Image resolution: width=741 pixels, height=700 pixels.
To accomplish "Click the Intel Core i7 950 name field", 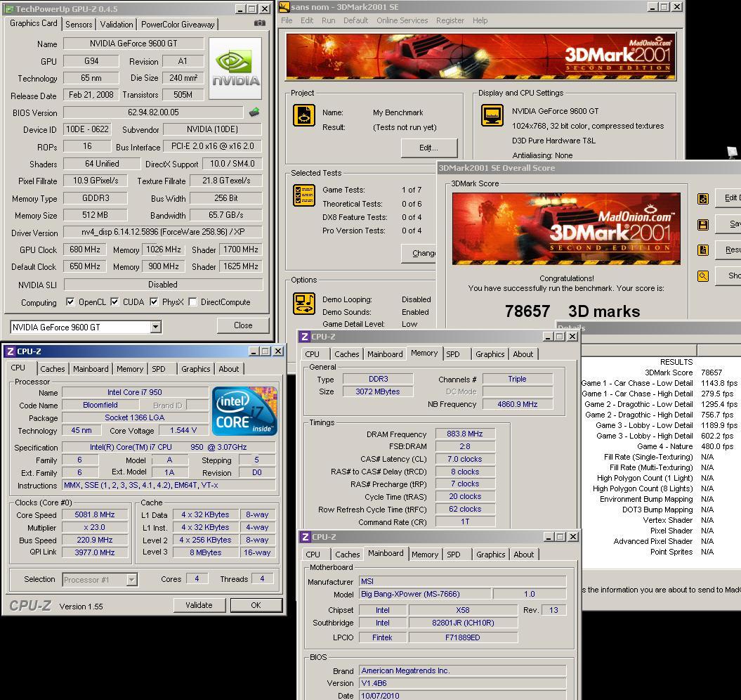I will click(x=135, y=392).
